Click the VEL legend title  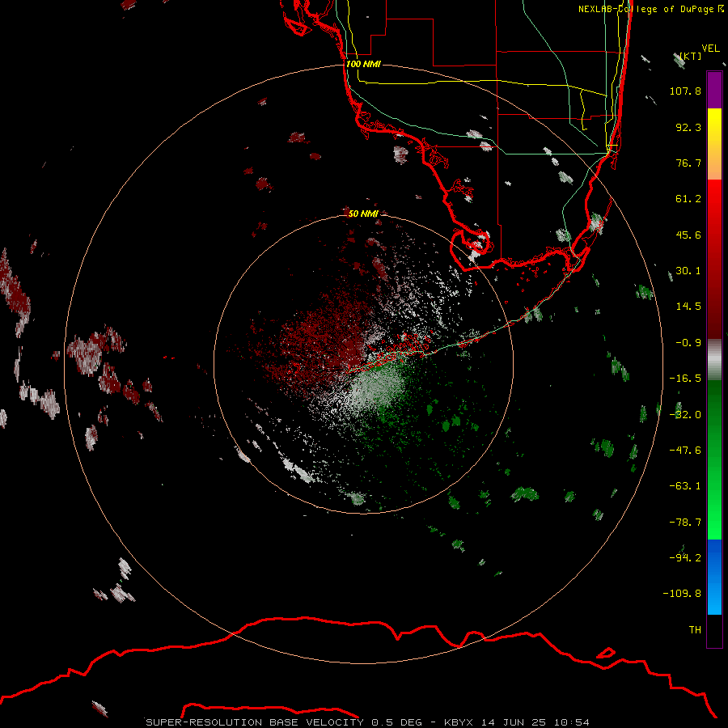point(710,49)
